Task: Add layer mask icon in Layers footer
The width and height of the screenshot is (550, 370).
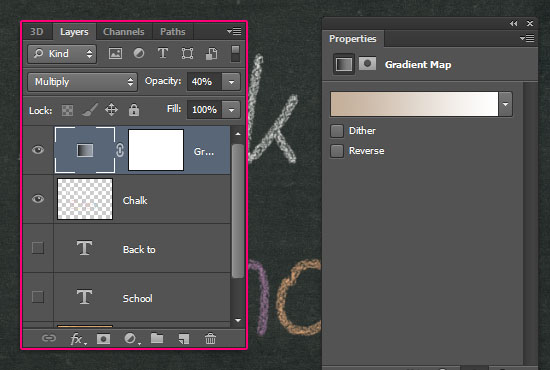Action: pyautogui.click(x=103, y=339)
